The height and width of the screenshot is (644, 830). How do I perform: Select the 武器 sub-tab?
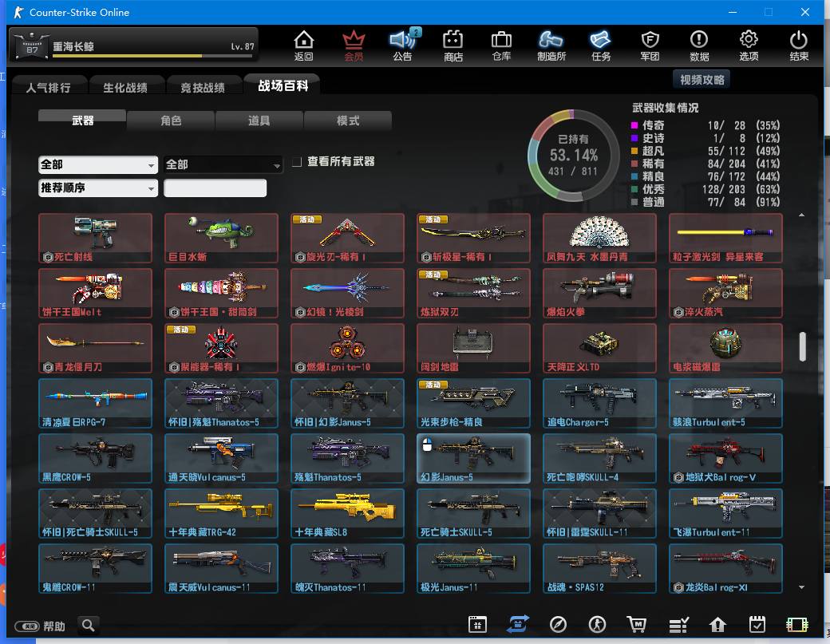[82, 121]
